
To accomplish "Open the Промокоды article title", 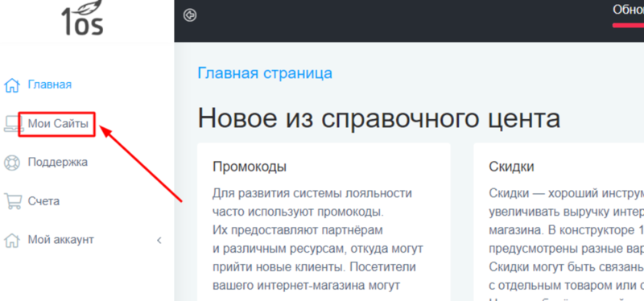I will tap(250, 167).
